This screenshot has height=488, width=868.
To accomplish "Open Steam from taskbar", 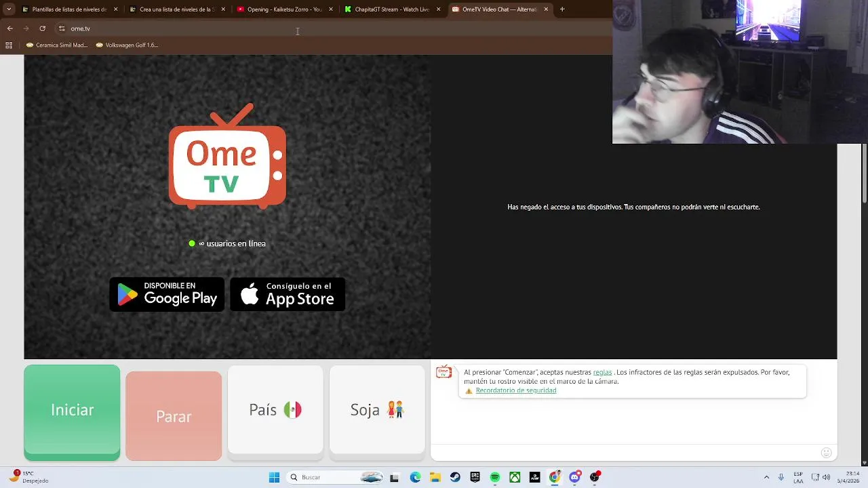I will point(455,477).
